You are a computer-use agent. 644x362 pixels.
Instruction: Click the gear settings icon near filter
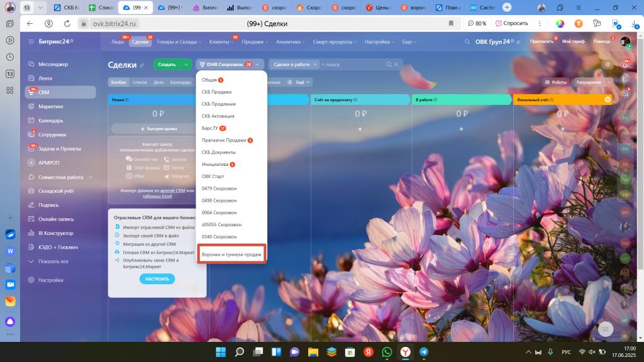point(608,65)
